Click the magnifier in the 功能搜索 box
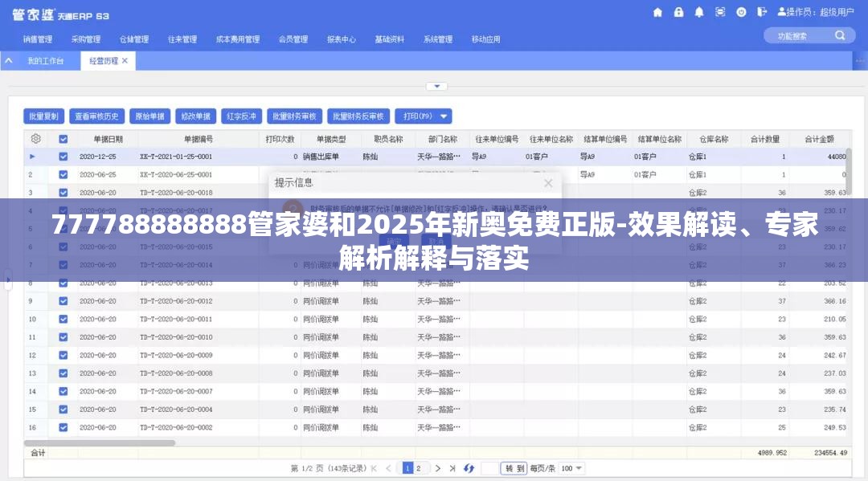 (840, 36)
